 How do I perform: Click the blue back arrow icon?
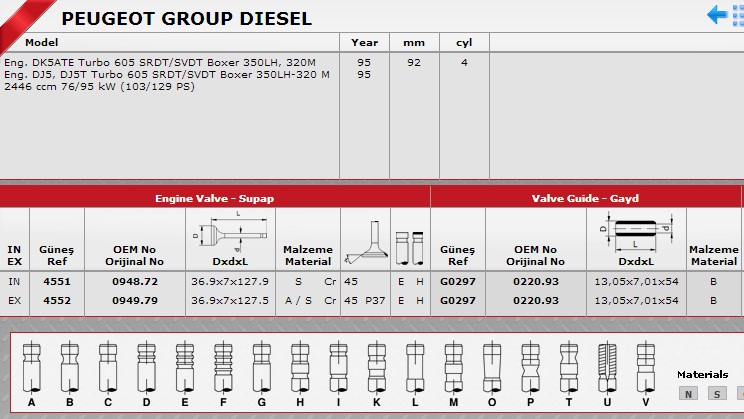(x=717, y=14)
